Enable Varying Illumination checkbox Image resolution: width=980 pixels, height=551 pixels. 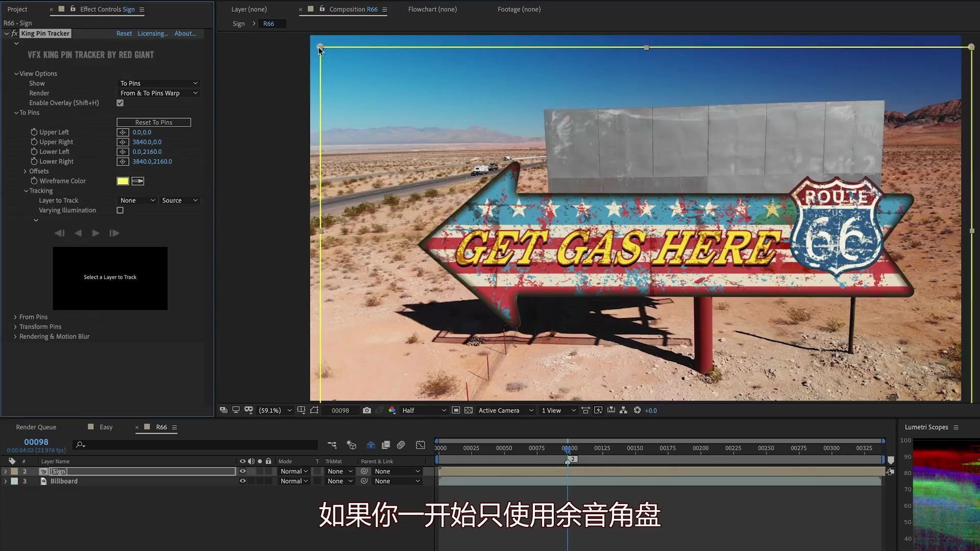pos(120,210)
